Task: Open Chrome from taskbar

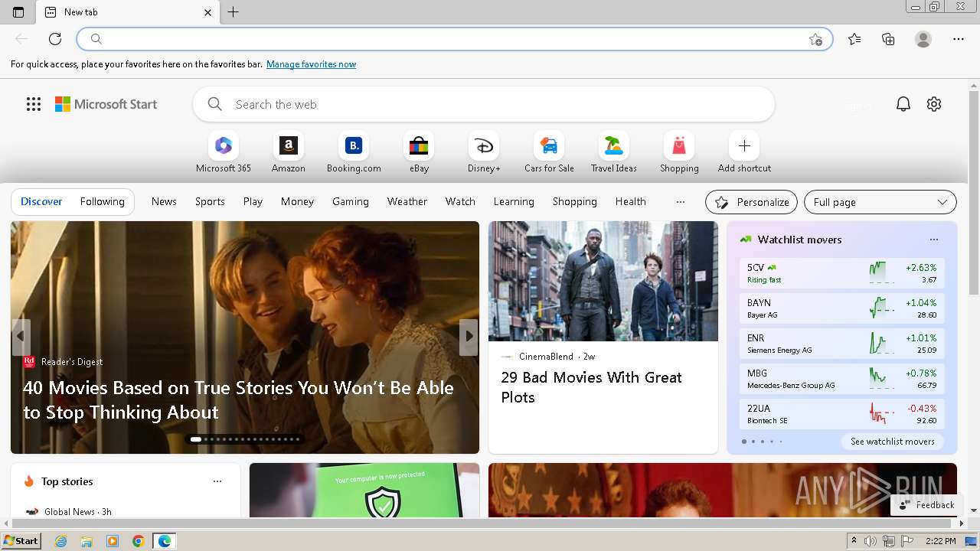Action: (138, 541)
